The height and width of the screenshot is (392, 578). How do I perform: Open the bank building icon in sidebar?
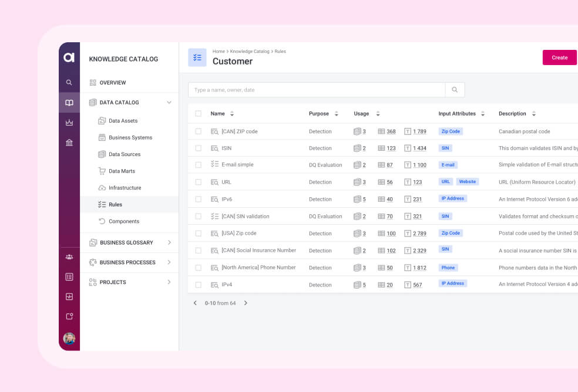pyautogui.click(x=69, y=143)
